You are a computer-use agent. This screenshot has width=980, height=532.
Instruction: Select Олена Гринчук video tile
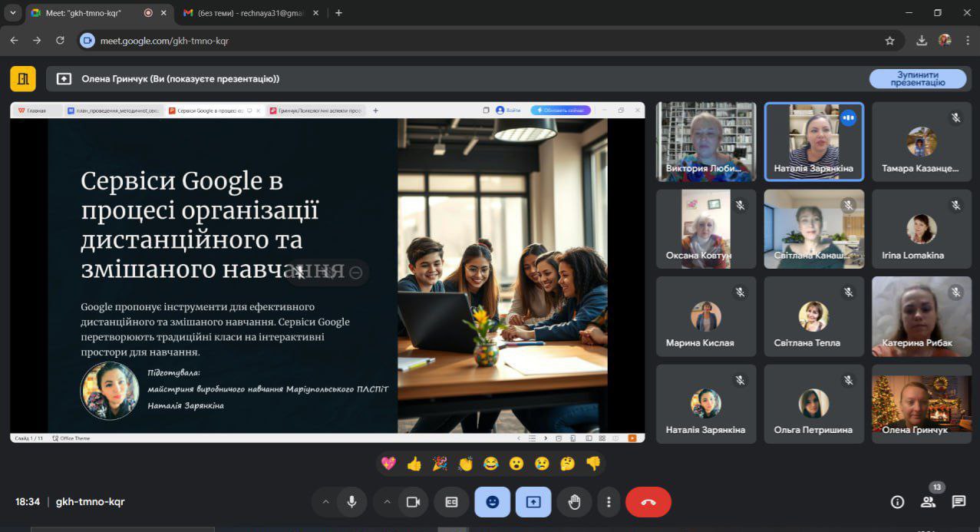[x=922, y=404]
